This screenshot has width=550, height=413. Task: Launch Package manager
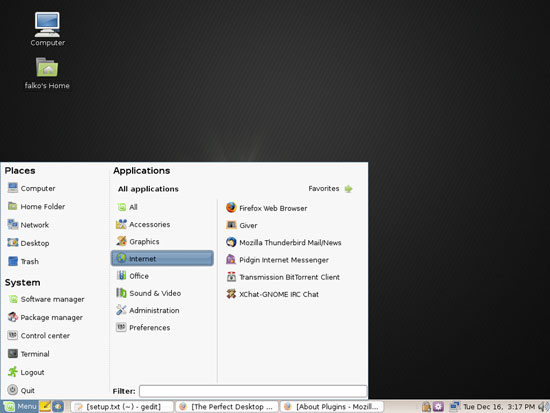point(45,317)
